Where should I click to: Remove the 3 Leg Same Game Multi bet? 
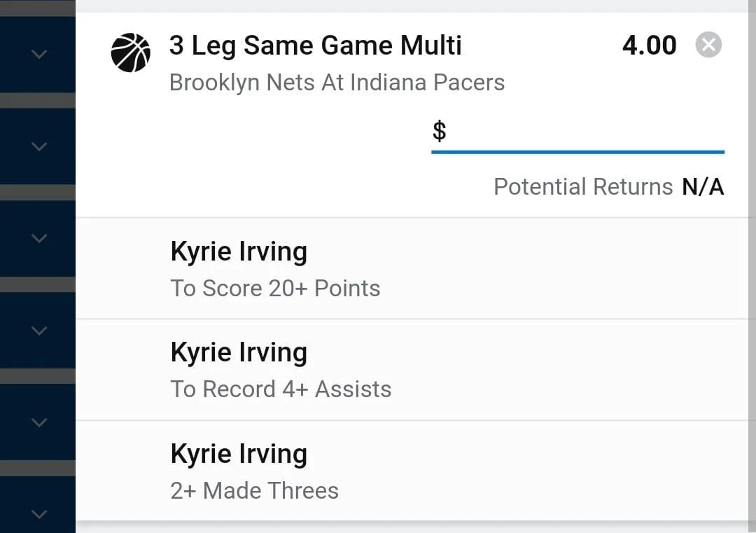(708, 45)
